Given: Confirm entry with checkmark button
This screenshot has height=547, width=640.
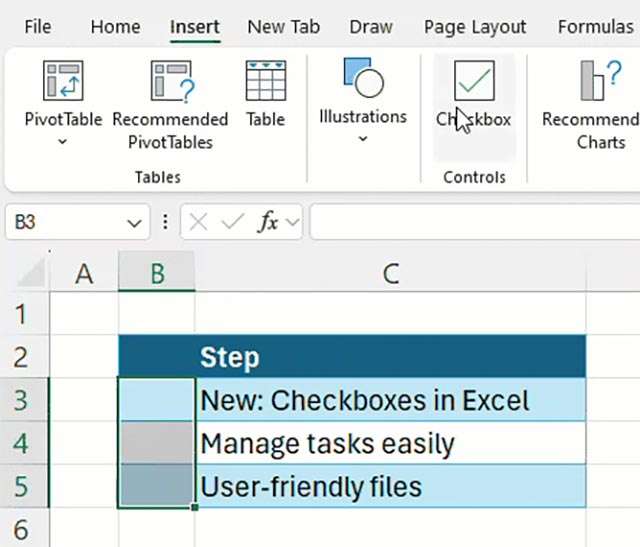Looking at the screenshot, I should (233, 222).
